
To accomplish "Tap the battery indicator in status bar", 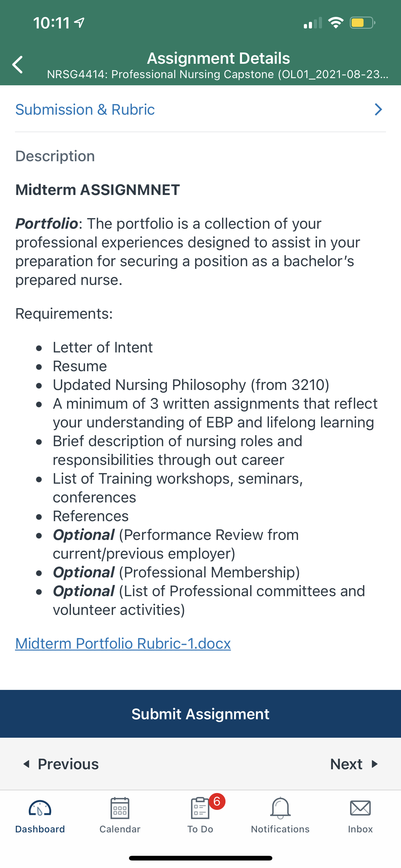I will pyautogui.click(x=362, y=22).
